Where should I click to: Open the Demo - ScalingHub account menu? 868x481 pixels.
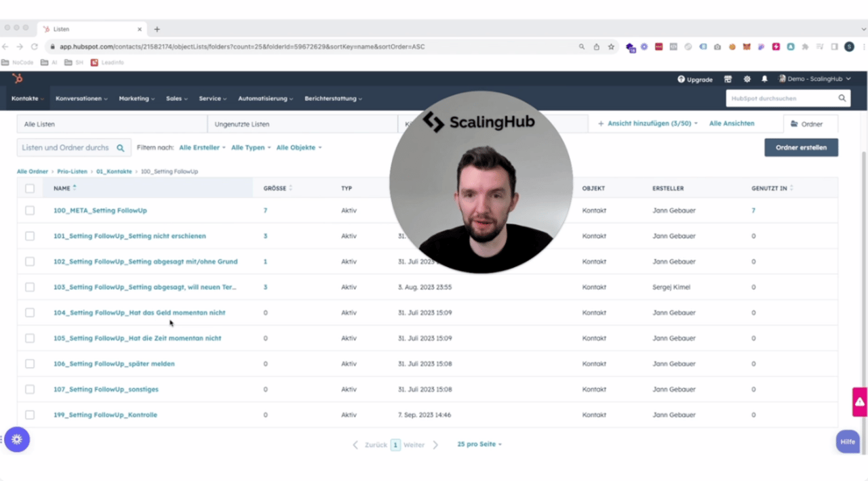click(x=814, y=79)
